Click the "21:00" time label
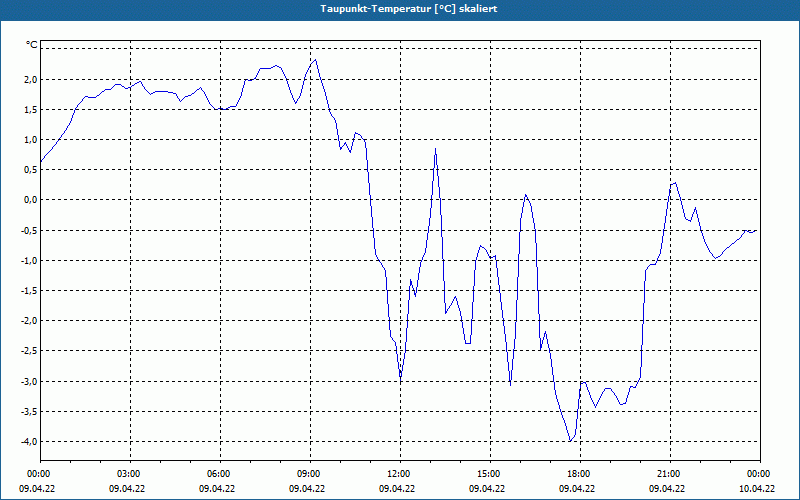 coord(670,474)
